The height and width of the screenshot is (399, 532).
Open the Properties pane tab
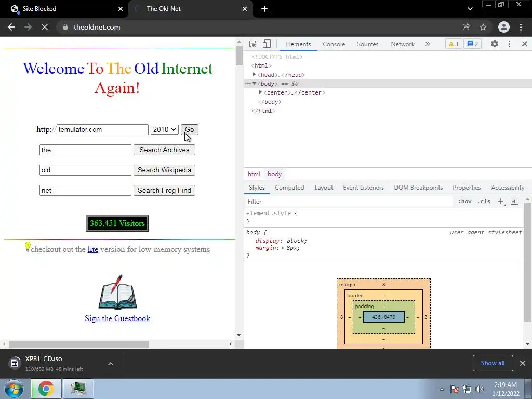click(467, 188)
